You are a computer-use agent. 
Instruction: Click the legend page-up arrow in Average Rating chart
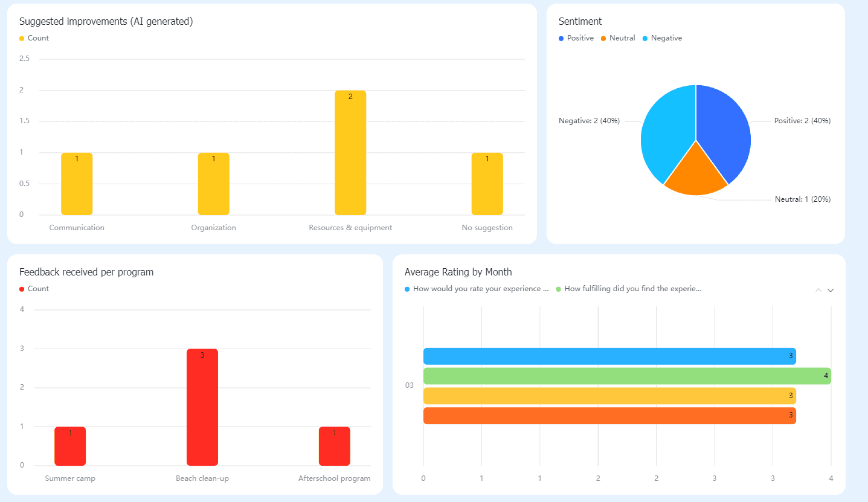coord(818,290)
